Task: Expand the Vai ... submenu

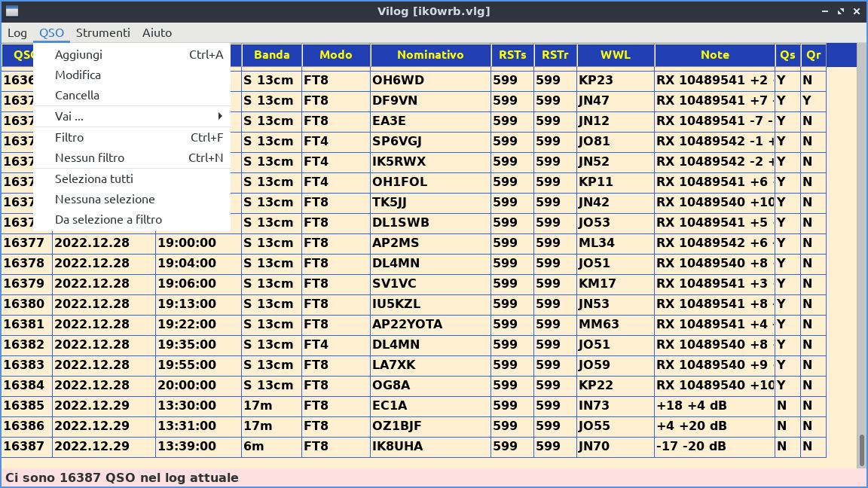Action: coord(132,116)
